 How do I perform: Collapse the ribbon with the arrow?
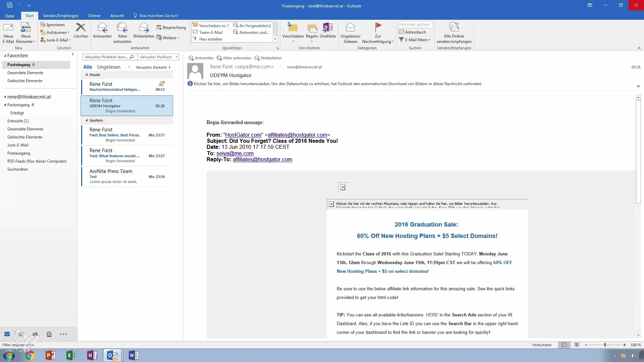pos(639,48)
